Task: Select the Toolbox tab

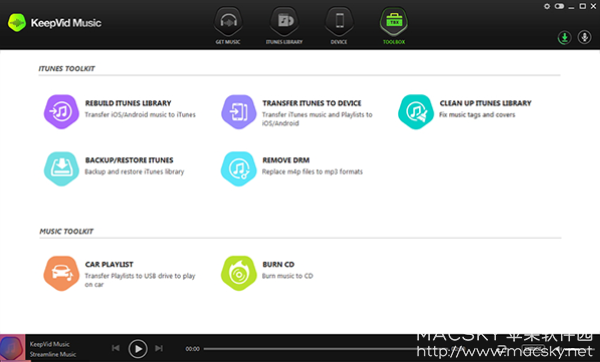Action: [394, 26]
